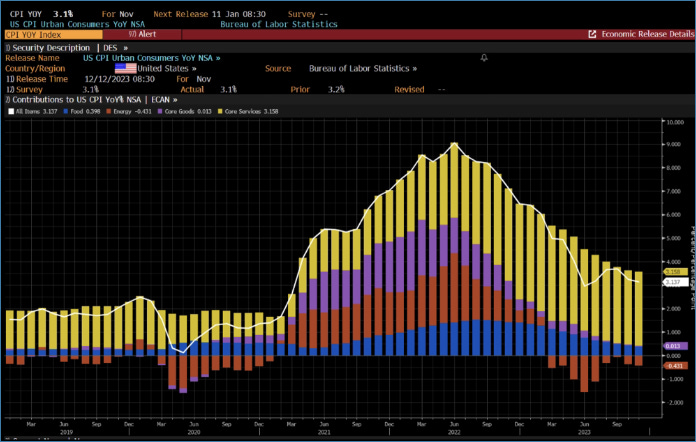
Task: Click the Economic Release Details external-link icon
Action: tap(592, 34)
